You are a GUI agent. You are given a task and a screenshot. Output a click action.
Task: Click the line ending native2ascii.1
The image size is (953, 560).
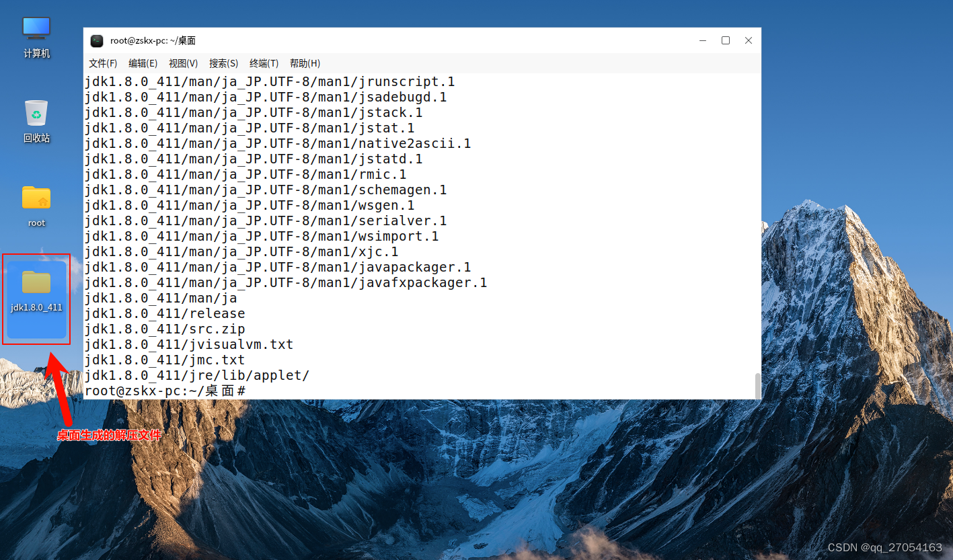278,143
